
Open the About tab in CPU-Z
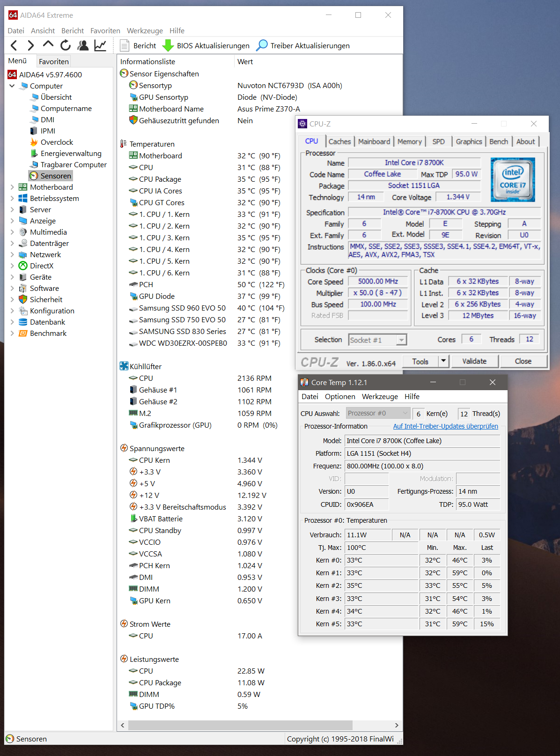tap(525, 141)
